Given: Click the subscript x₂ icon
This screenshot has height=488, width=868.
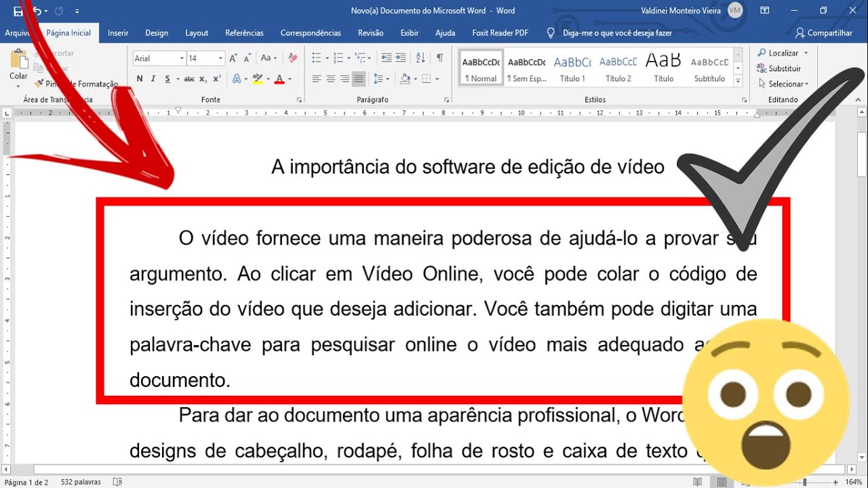Looking at the screenshot, I should tap(204, 79).
